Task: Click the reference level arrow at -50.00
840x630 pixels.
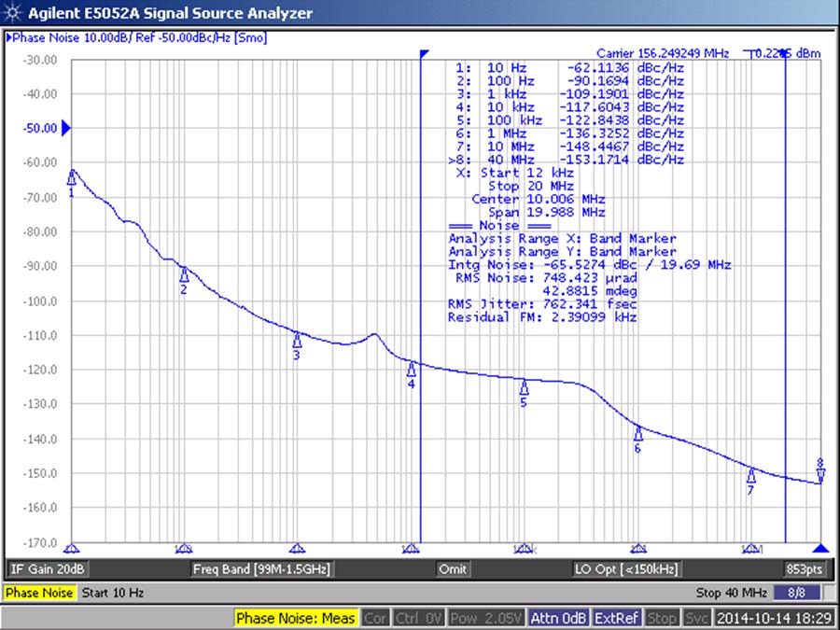Action: coord(65,128)
